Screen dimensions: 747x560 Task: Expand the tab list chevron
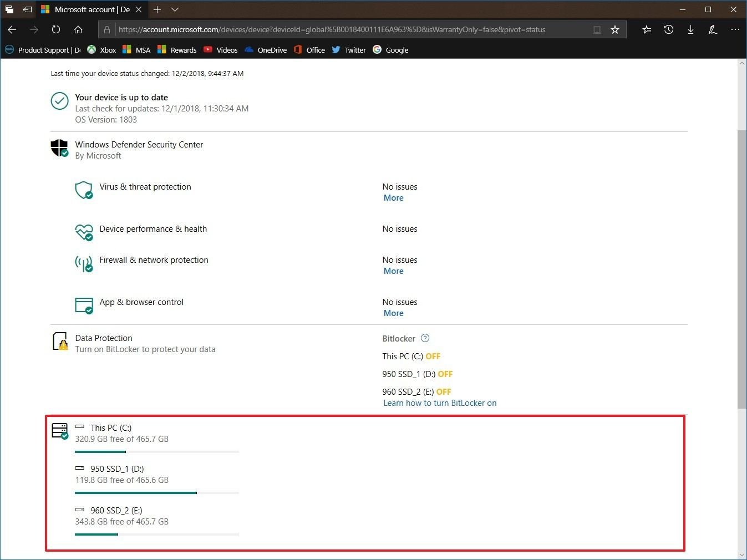pyautogui.click(x=175, y=9)
